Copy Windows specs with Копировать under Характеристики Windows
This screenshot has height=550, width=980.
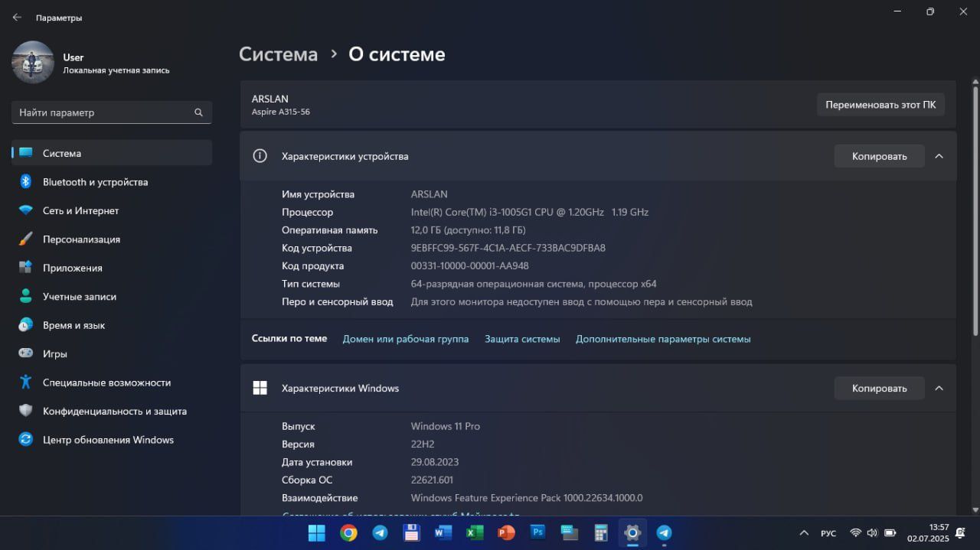[879, 388]
